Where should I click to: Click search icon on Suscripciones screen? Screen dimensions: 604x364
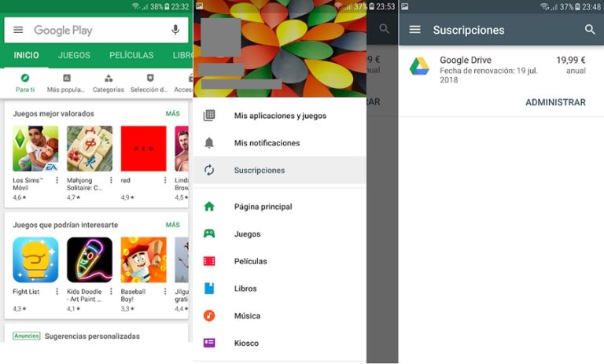point(590,29)
